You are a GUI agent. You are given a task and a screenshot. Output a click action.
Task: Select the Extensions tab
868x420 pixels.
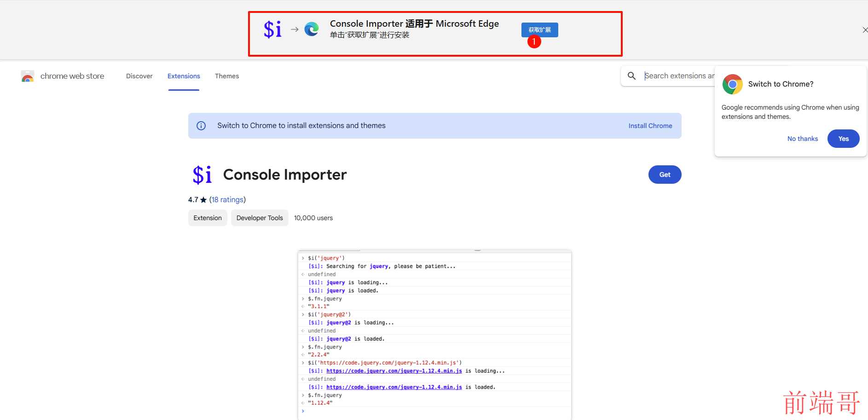point(184,76)
